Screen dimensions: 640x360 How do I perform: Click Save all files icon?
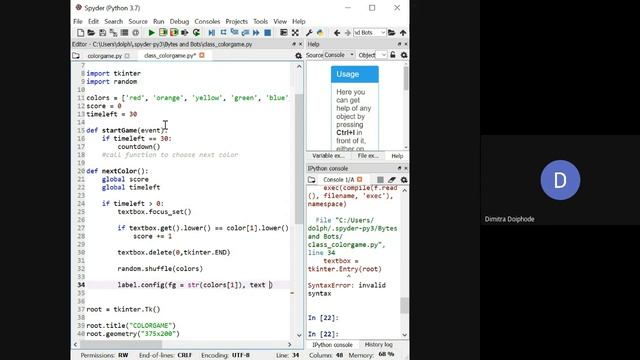[113, 33]
